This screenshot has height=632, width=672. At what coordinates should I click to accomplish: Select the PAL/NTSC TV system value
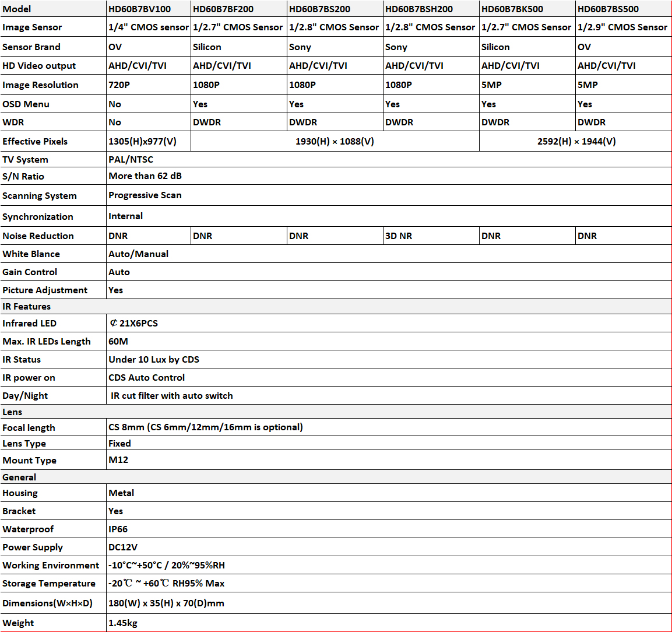click(x=131, y=159)
